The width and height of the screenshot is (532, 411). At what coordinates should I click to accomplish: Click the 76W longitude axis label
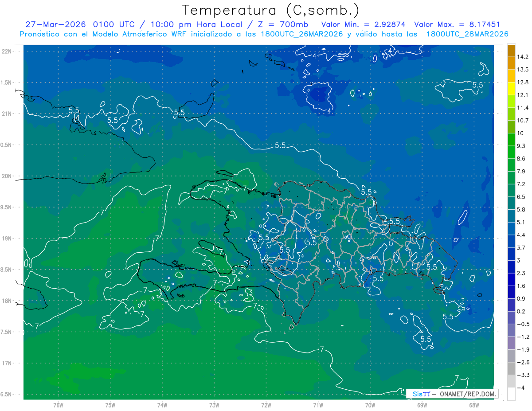58,405
